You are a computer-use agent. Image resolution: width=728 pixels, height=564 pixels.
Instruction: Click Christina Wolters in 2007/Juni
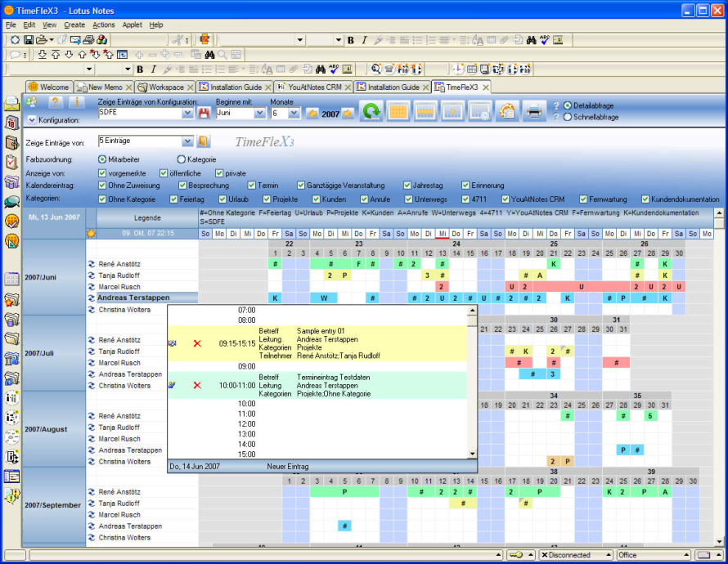[124, 310]
